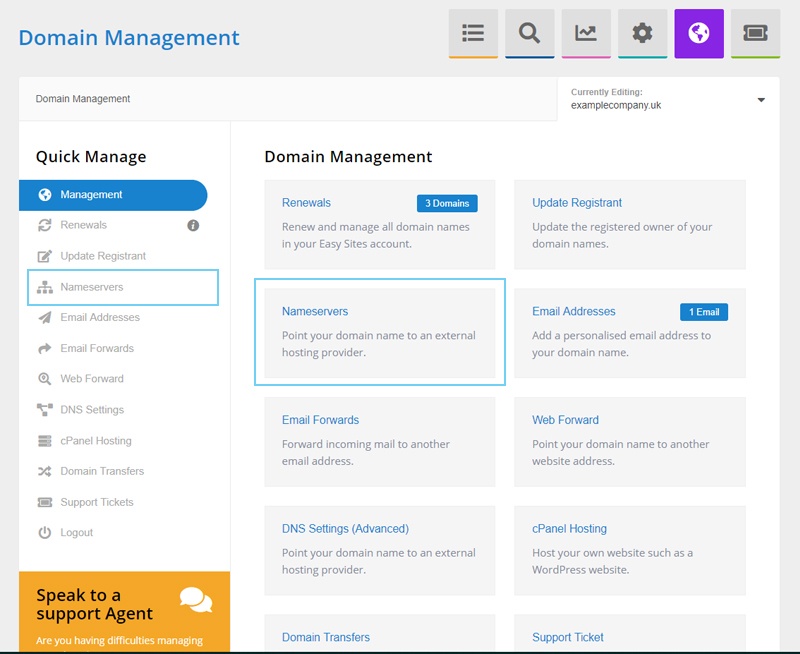The width and height of the screenshot is (800, 654).
Task: Open the Email Forwards card link
Action: 320,420
